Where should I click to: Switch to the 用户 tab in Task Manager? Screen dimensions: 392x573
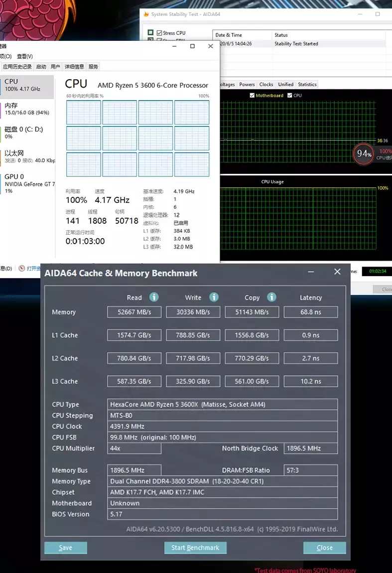(55, 66)
